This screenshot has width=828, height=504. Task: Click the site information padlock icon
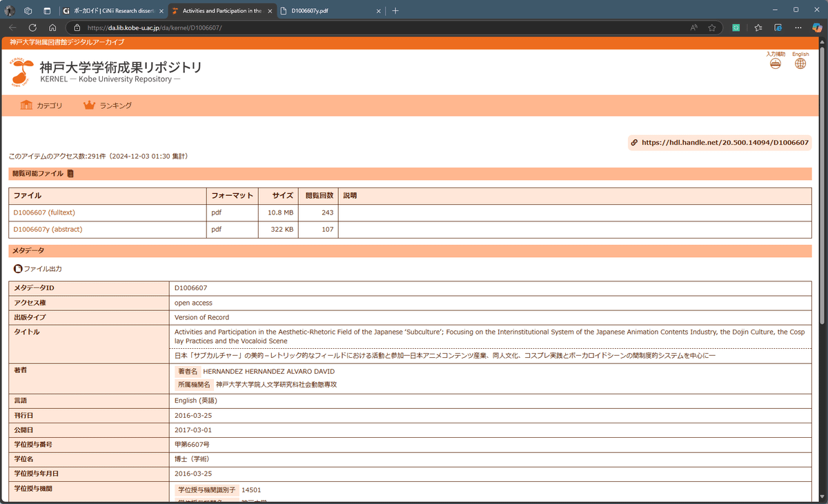coord(77,28)
